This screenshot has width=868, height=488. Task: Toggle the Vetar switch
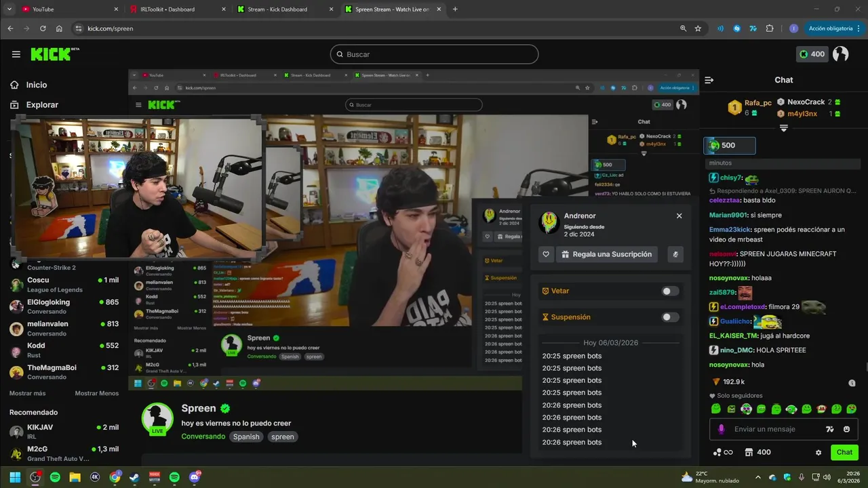pos(670,291)
